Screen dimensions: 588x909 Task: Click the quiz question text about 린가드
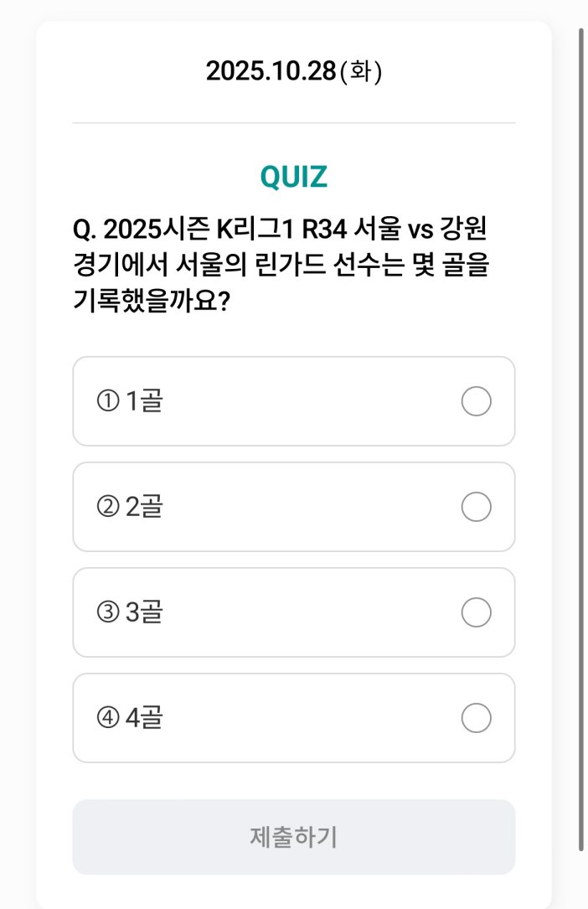[x=285, y=264]
